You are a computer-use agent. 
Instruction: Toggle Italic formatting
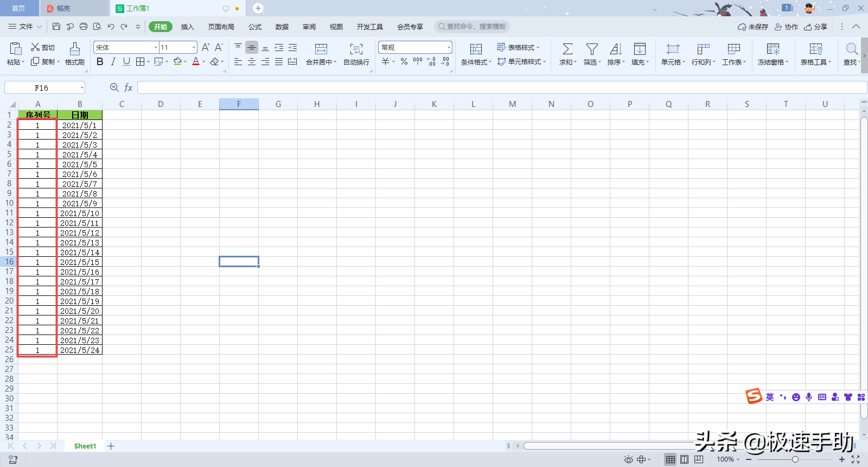(x=113, y=62)
